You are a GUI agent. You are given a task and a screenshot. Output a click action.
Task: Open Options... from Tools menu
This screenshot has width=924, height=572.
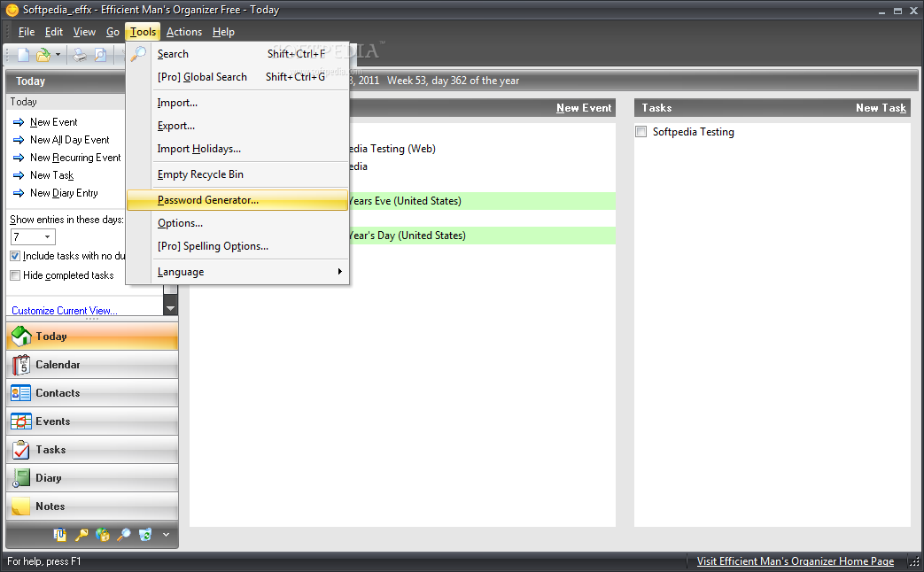[237, 222]
